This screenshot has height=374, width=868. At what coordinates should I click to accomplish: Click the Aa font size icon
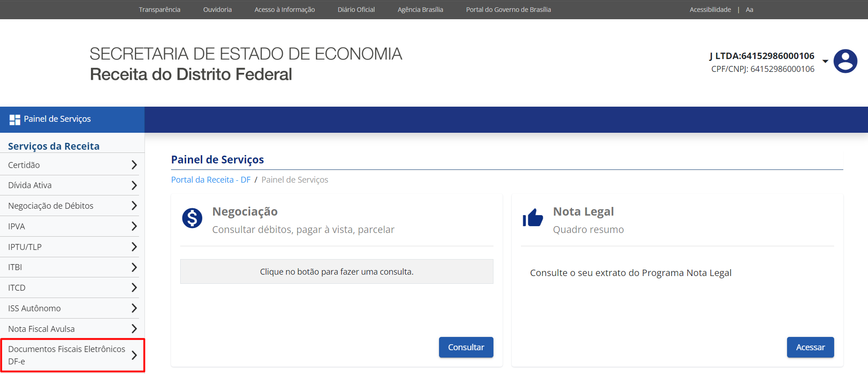coord(749,10)
